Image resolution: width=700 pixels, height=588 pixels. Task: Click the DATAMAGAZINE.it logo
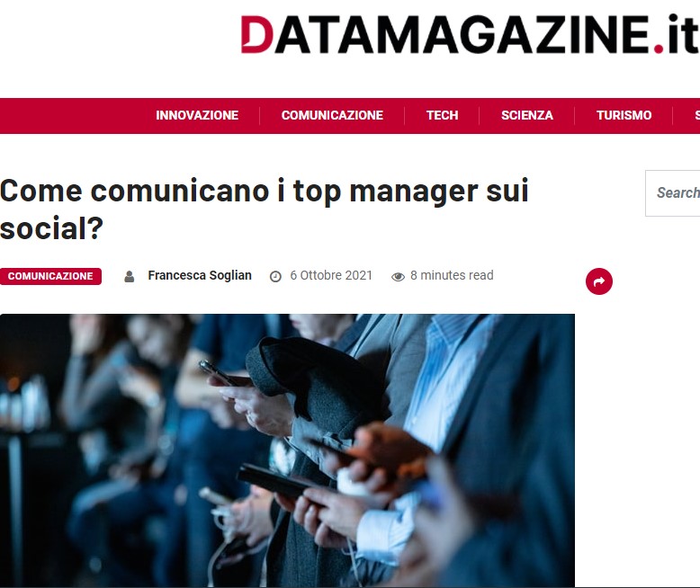point(469,34)
